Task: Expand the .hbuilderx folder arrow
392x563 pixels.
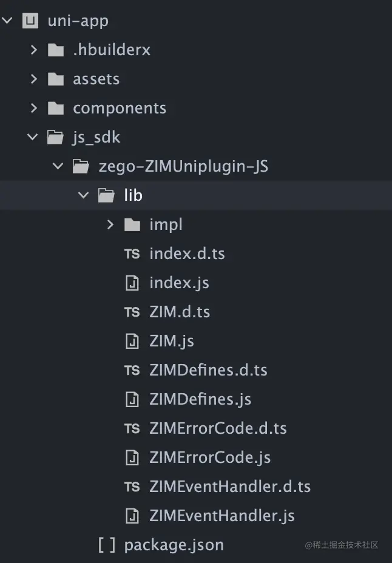Action: [34, 50]
